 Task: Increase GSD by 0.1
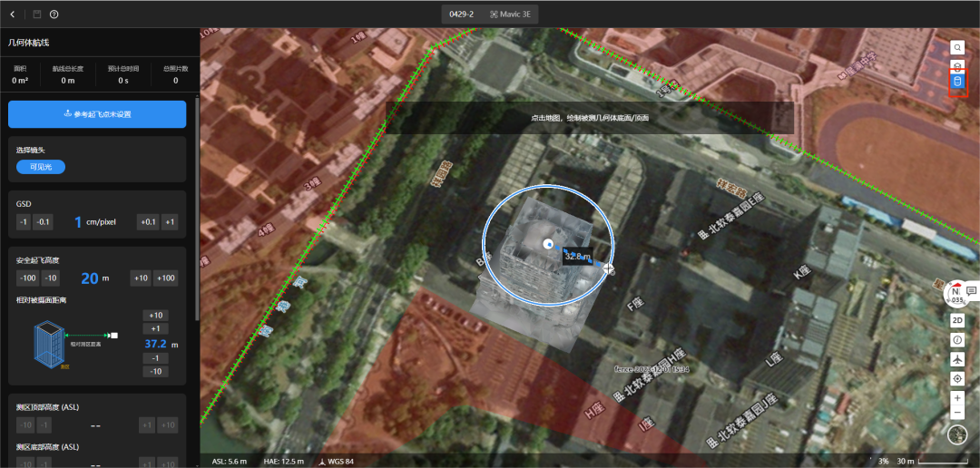148,222
